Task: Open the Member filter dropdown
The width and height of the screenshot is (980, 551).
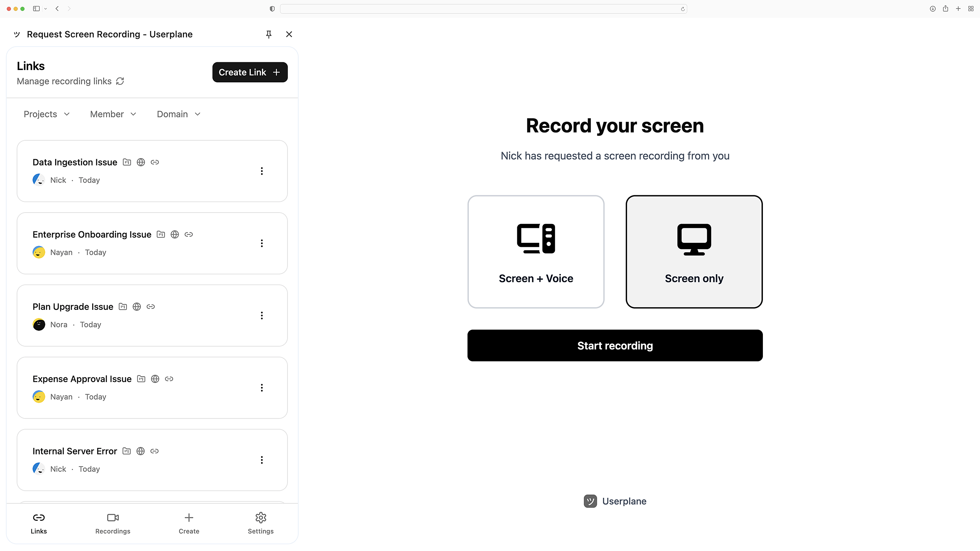Action: pos(113,114)
